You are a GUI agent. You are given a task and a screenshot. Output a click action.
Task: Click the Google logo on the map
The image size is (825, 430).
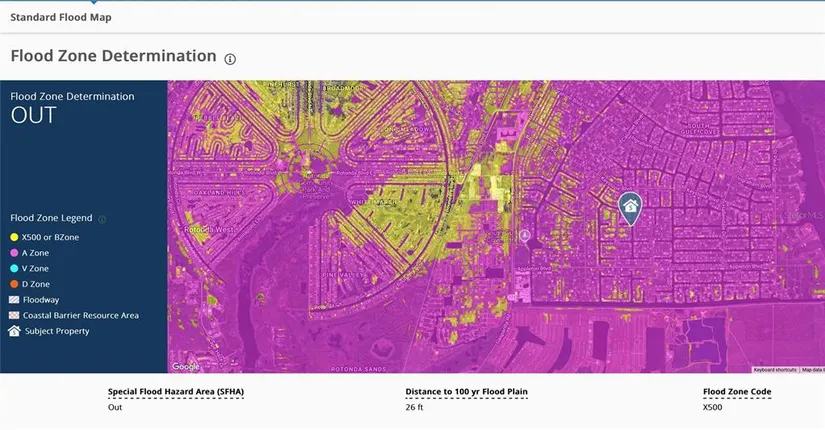[184, 367]
